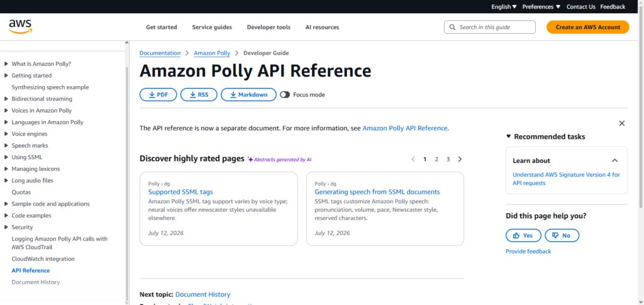Click Create an AWS Account button
Image resolution: width=644 pixels, height=305 pixels.
point(588,27)
